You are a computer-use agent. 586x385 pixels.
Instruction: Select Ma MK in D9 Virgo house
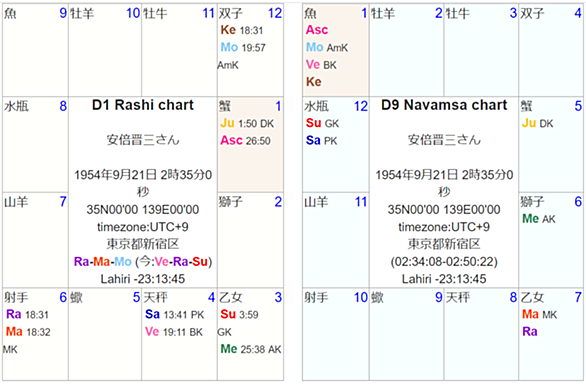click(x=539, y=314)
